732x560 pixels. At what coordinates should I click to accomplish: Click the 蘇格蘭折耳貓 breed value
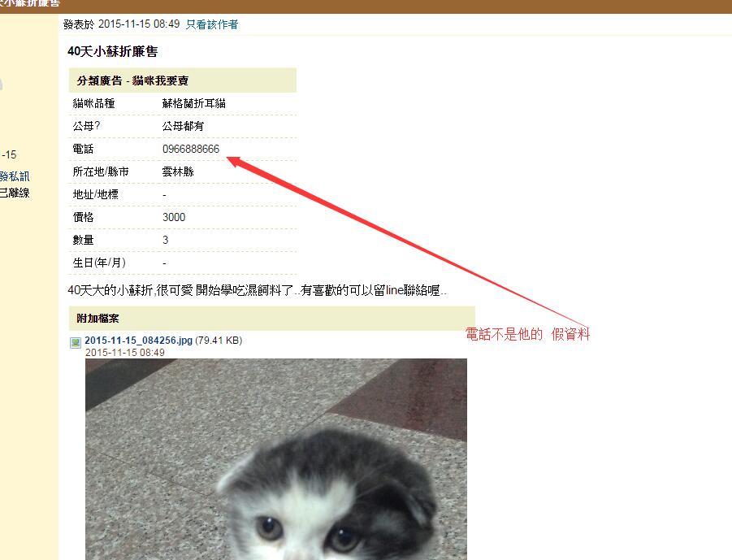point(193,103)
